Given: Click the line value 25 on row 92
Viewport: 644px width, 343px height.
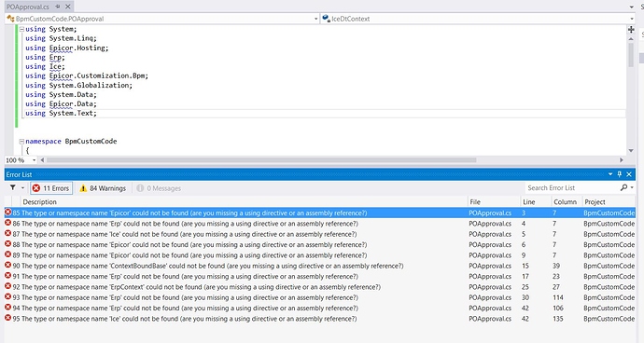Looking at the screenshot, I should pyautogui.click(x=525, y=287).
